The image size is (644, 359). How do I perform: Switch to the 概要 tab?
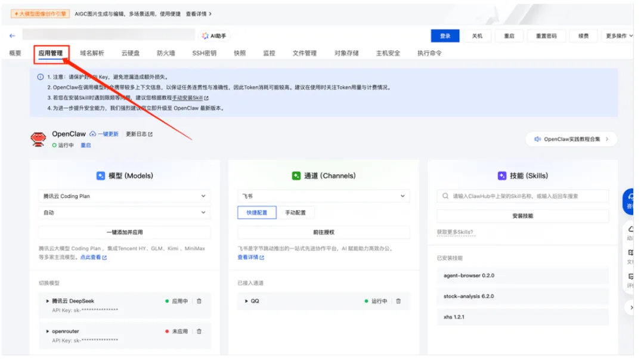pos(15,53)
